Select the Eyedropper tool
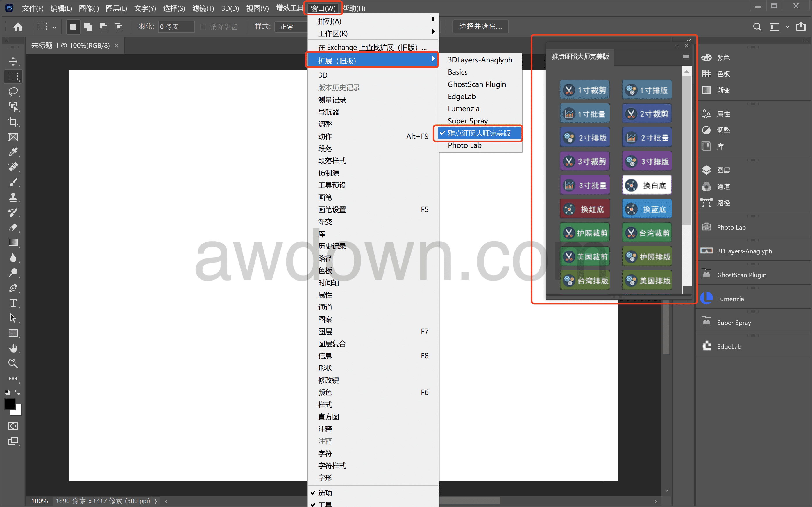The width and height of the screenshot is (812, 507). (x=13, y=152)
